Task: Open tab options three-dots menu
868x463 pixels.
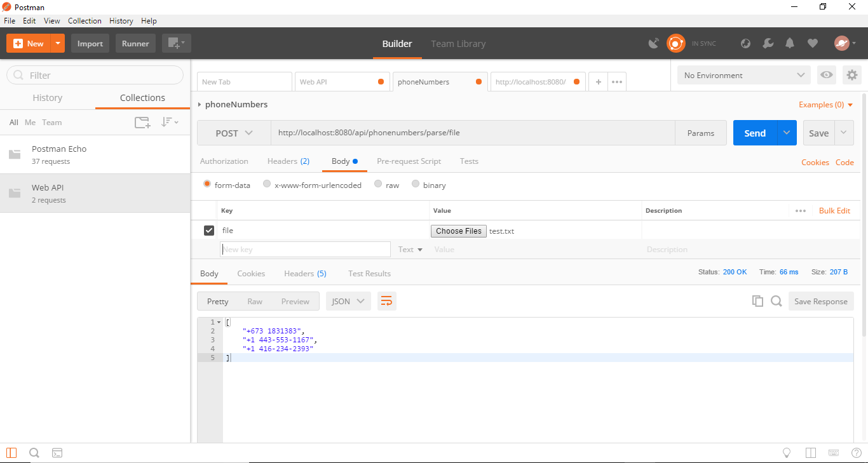Action: click(617, 82)
